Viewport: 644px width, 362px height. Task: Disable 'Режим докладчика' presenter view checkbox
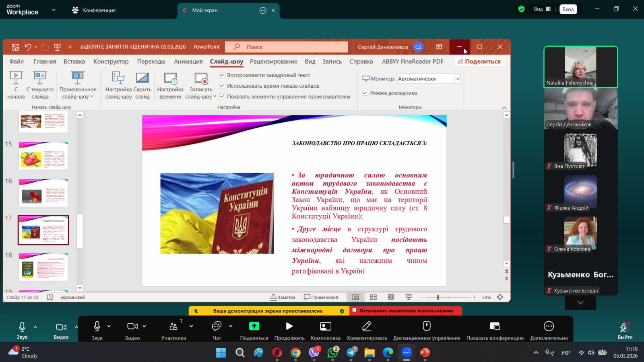(365, 93)
